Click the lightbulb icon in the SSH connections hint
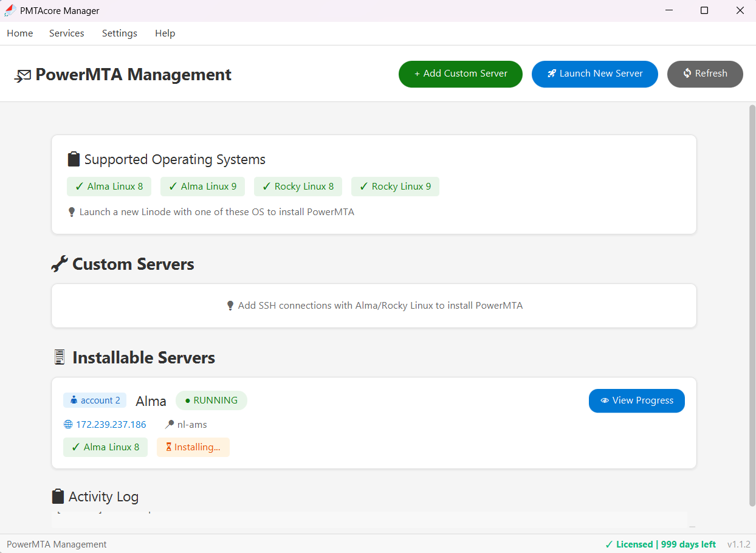 pos(230,306)
